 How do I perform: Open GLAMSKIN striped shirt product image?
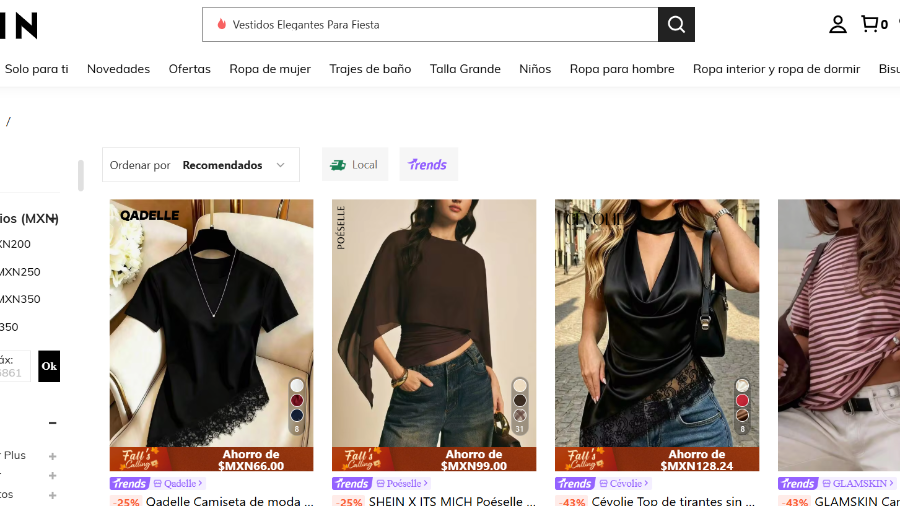click(x=839, y=335)
